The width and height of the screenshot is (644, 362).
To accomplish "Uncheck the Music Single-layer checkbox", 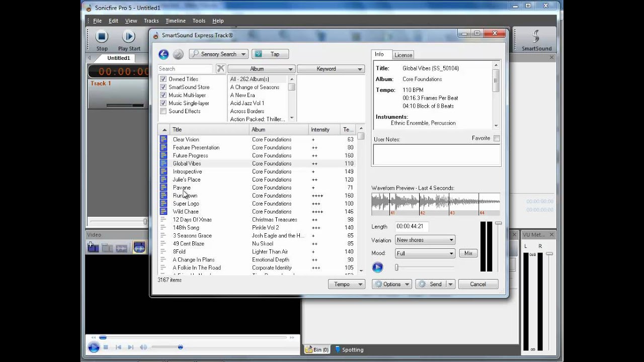I will point(163,103).
